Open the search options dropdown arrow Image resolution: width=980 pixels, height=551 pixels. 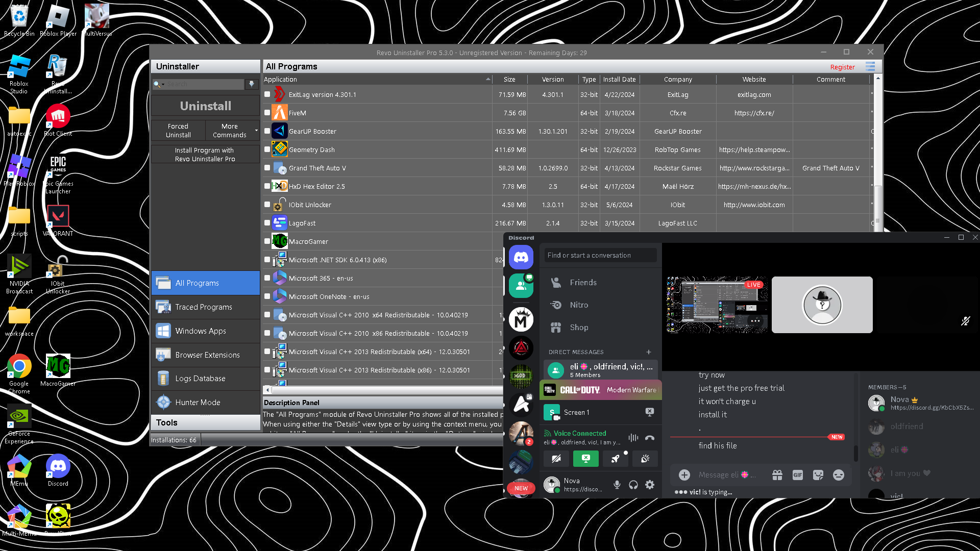tap(163, 84)
